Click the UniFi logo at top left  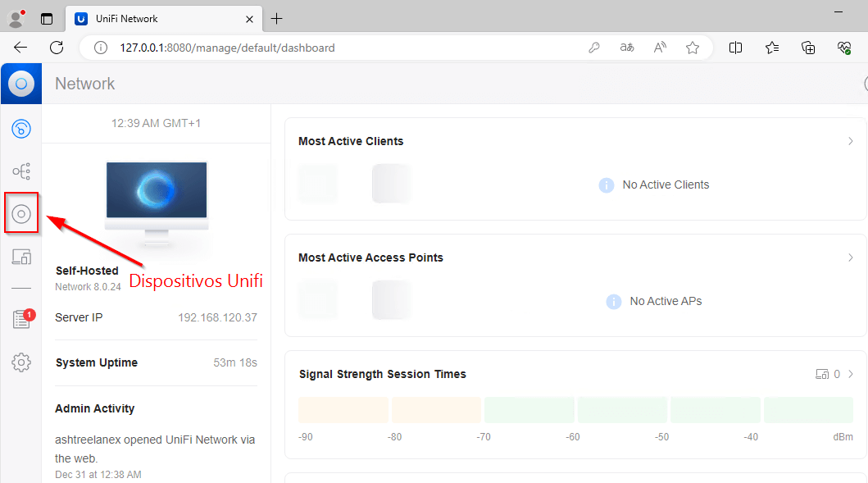(21, 84)
